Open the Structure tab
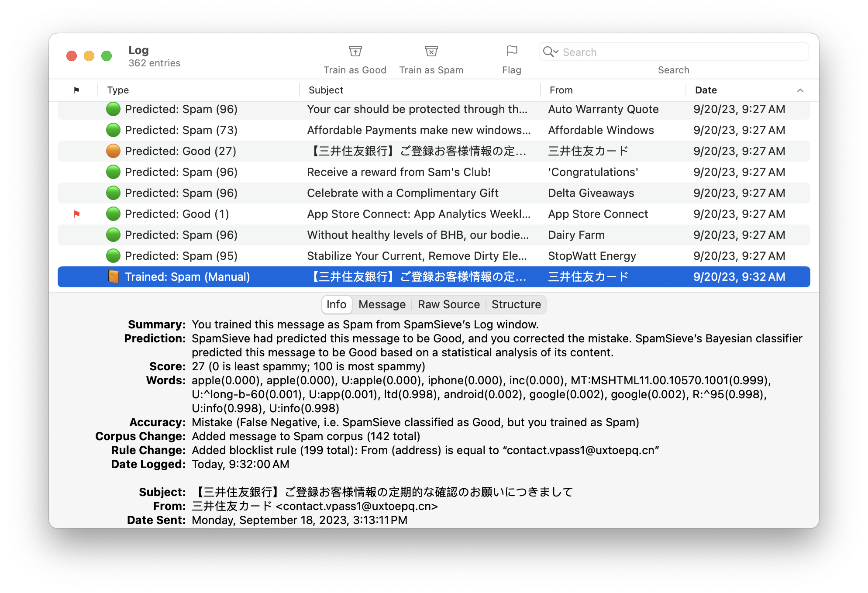The width and height of the screenshot is (868, 593). pyautogui.click(x=516, y=304)
